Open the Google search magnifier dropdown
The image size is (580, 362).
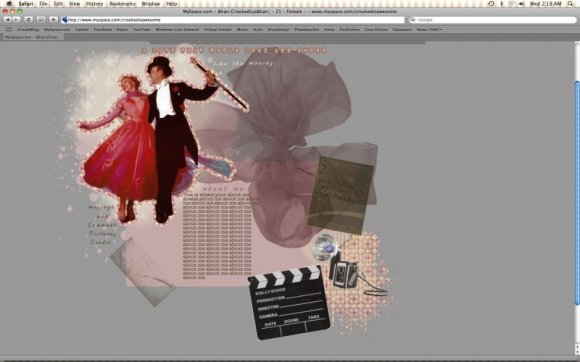[x=413, y=20]
